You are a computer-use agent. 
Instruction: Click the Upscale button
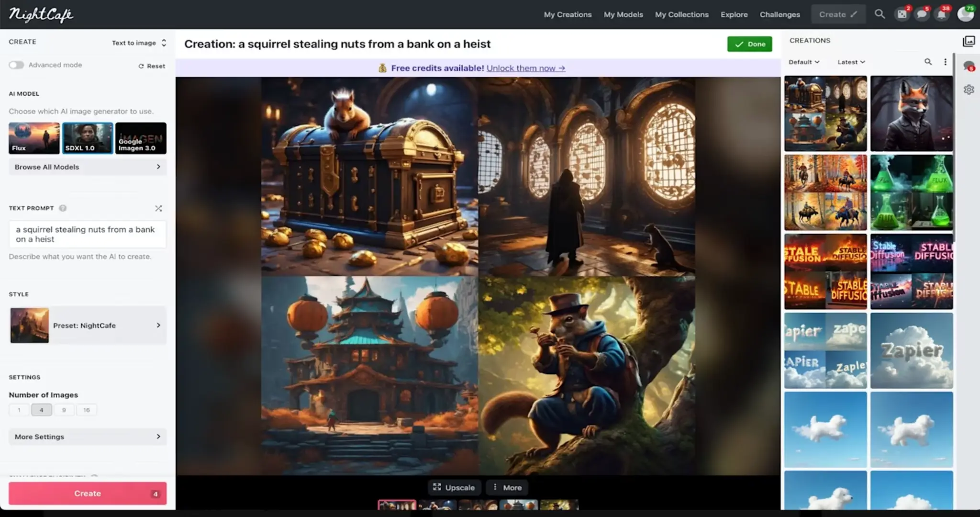click(454, 487)
